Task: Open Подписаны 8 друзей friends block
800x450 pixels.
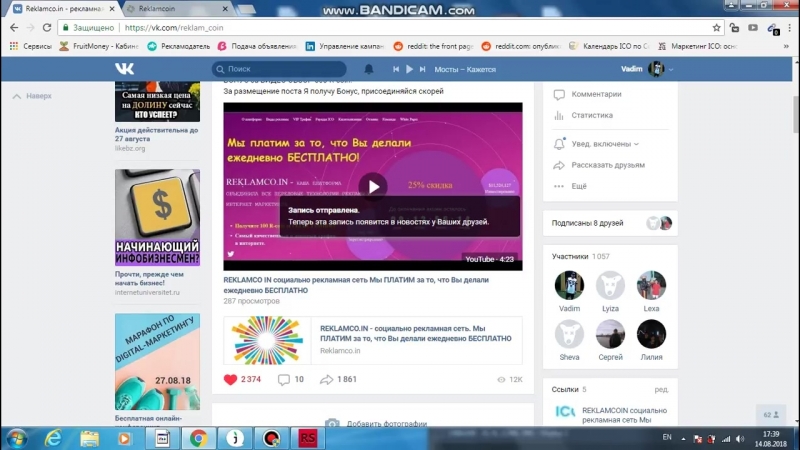Action: 610,223
